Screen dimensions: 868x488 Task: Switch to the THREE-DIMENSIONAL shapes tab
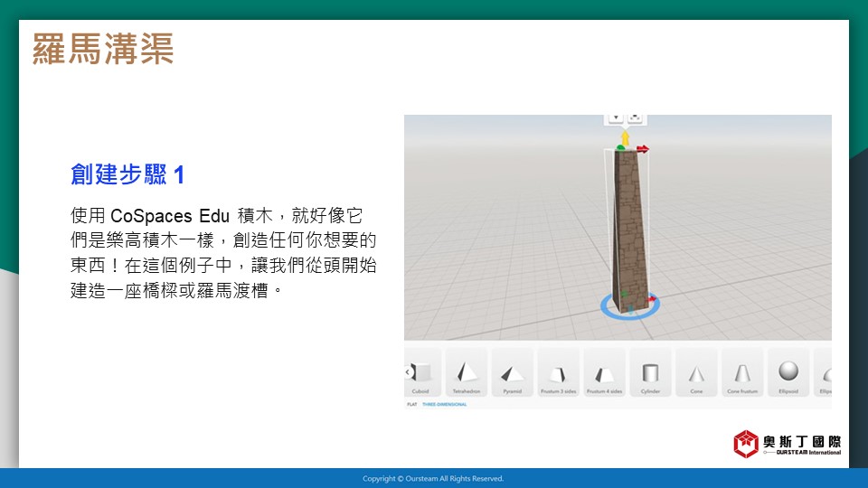444,405
